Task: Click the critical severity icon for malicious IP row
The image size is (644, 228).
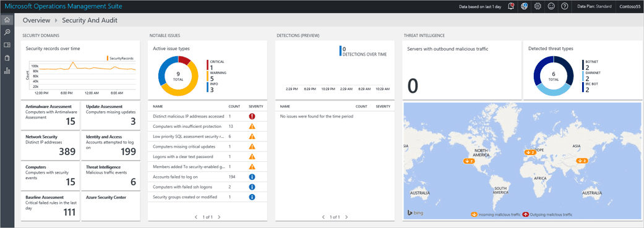Action: [252, 116]
